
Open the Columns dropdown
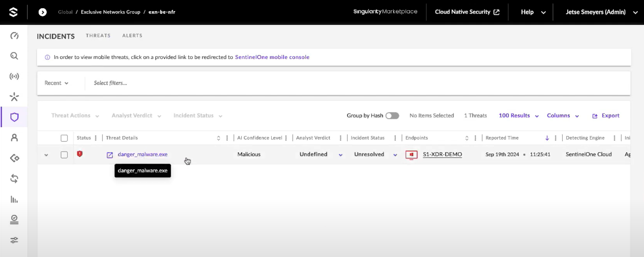[563, 116]
